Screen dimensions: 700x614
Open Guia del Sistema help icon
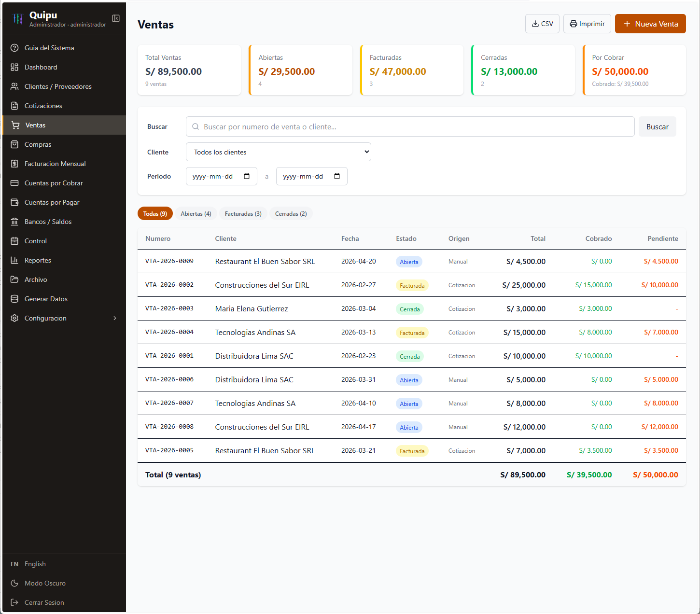(14, 48)
